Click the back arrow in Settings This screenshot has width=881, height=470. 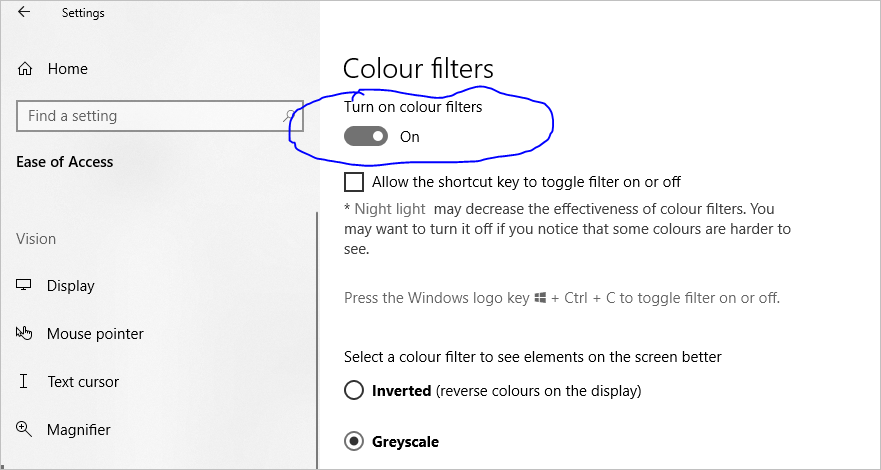click(x=24, y=13)
